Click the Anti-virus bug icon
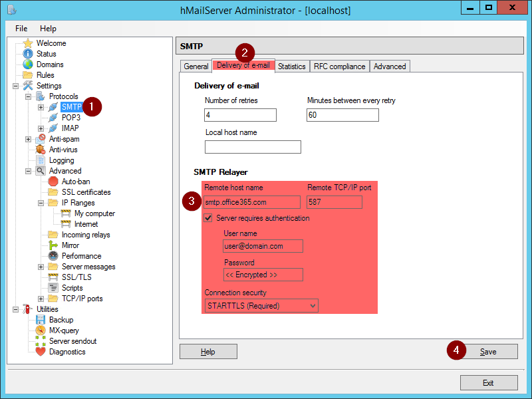The height and width of the screenshot is (399, 532). [x=41, y=149]
